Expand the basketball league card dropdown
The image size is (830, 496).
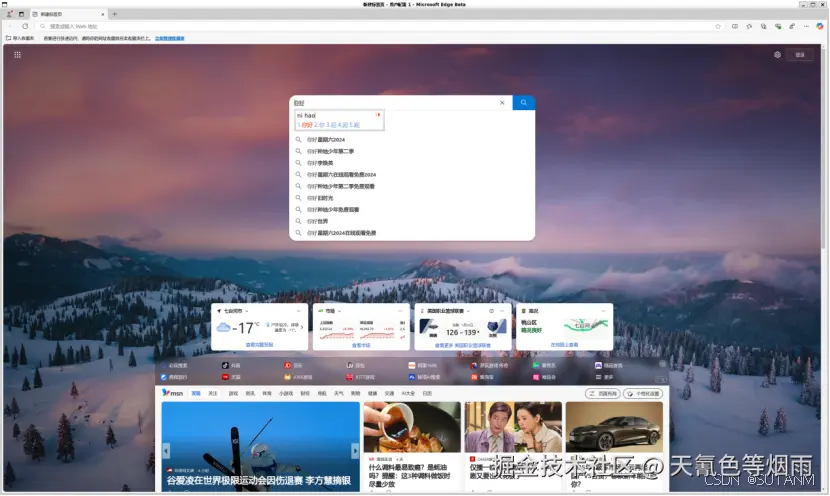[x=468, y=311]
